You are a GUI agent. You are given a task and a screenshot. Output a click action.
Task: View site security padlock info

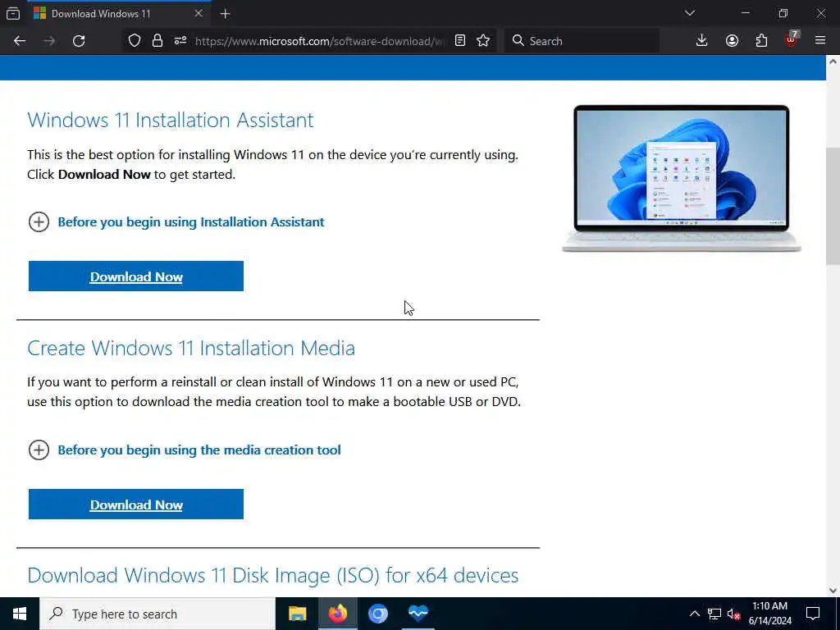(157, 41)
